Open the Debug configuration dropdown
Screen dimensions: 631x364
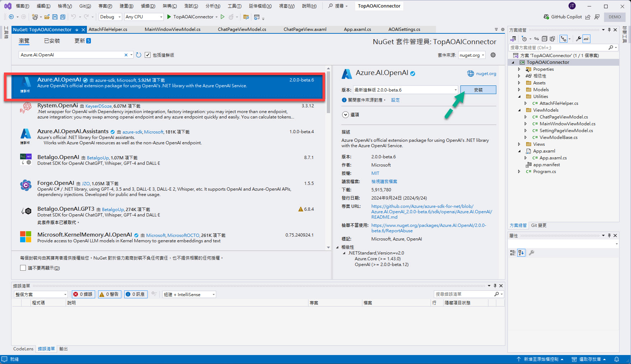(x=111, y=17)
